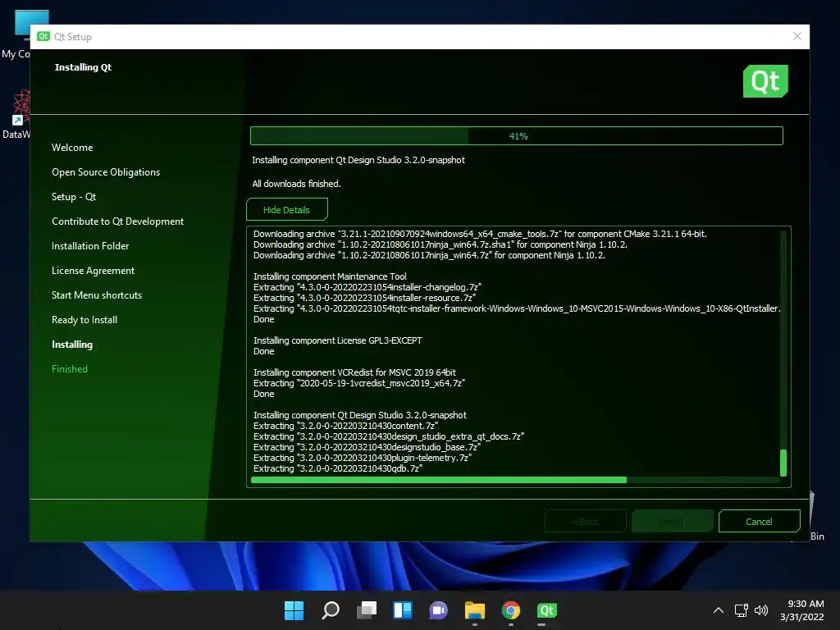The height and width of the screenshot is (630, 840).
Task: Click 'Installing component License GPL3-EXCEPT' log line
Action: tap(337, 340)
